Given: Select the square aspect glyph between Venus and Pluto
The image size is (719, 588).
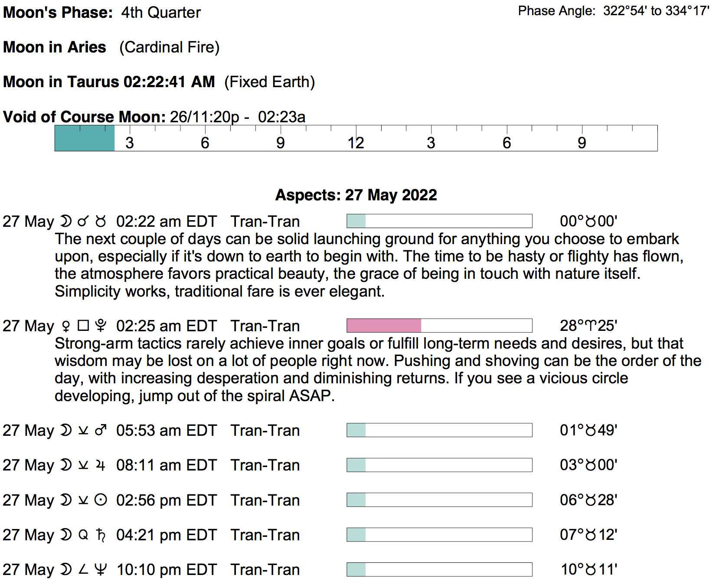Looking at the screenshot, I should click(x=83, y=326).
